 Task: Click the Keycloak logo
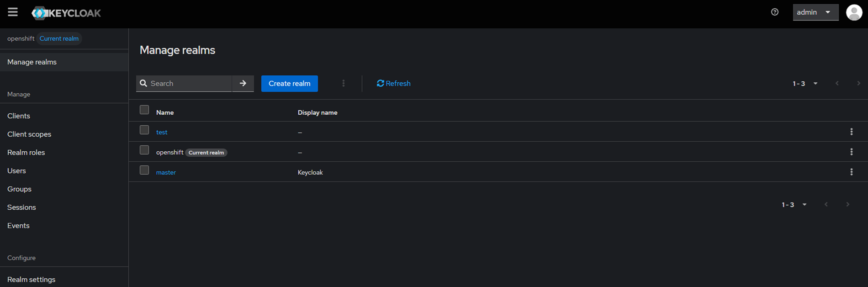pos(67,13)
